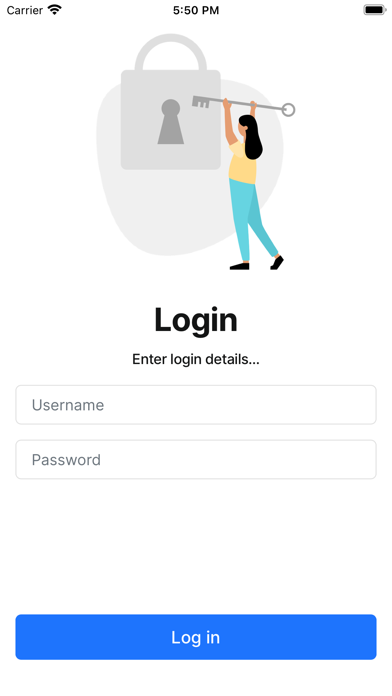The width and height of the screenshot is (392, 696).
Task: Focus the Password input field
Action: (x=196, y=459)
